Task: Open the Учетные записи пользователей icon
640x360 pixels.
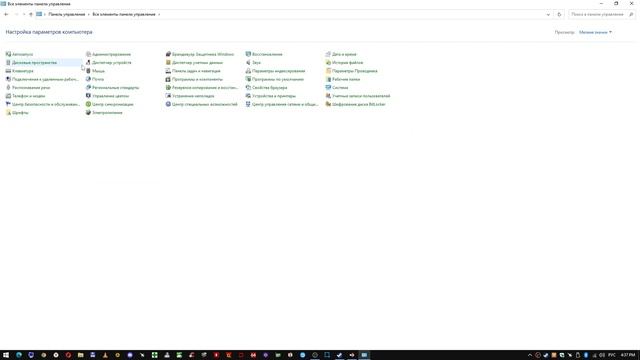Action: tap(328, 96)
